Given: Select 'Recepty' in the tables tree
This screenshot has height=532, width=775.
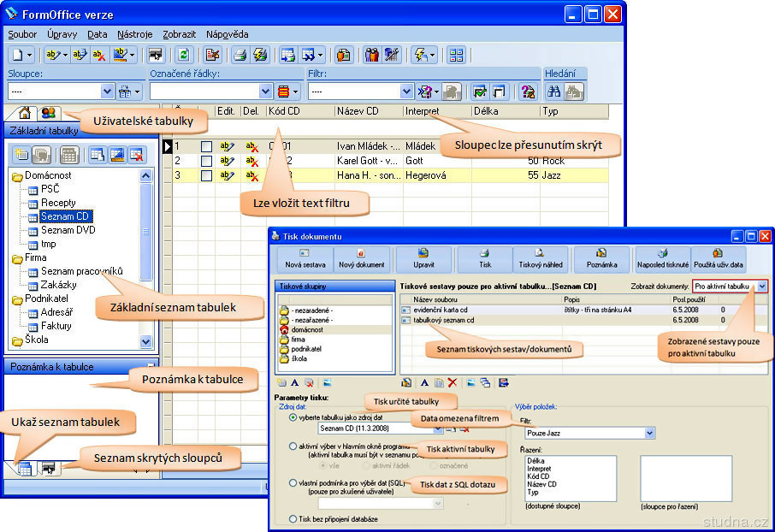Looking at the screenshot, I should (x=58, y=203).
